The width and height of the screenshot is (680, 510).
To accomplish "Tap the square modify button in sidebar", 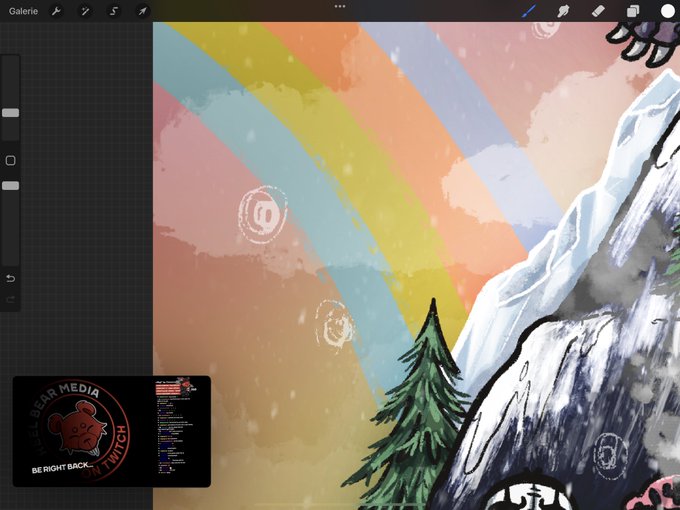I will coord(10,160).
